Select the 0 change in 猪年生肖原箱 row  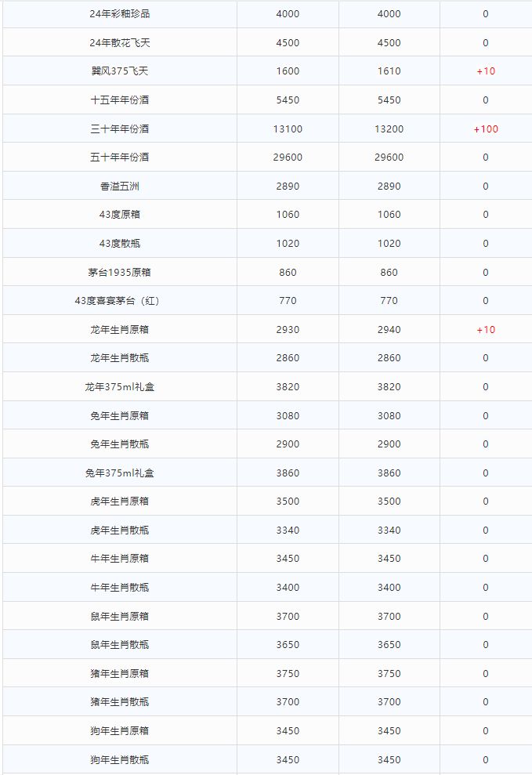[x=486, y=674]
